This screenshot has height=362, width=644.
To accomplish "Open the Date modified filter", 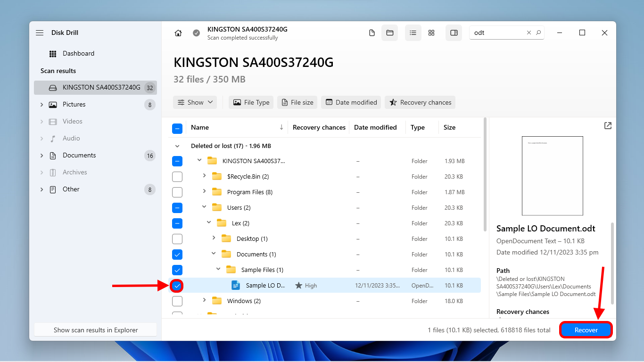I will point(351,102).
